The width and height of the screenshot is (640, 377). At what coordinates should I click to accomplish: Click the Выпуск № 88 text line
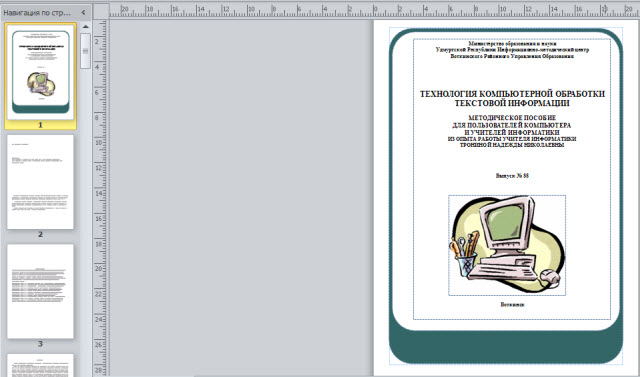[x=512, y=176]
